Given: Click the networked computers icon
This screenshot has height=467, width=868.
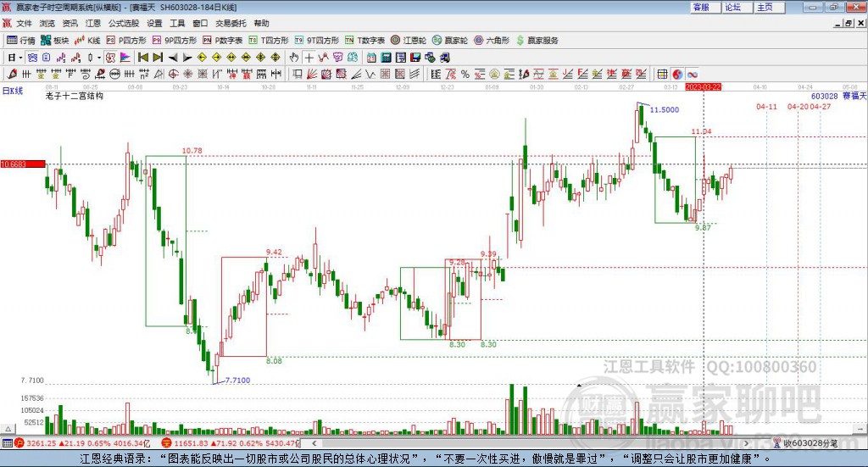Looking at the screenshot, I should tap(430, 58).
